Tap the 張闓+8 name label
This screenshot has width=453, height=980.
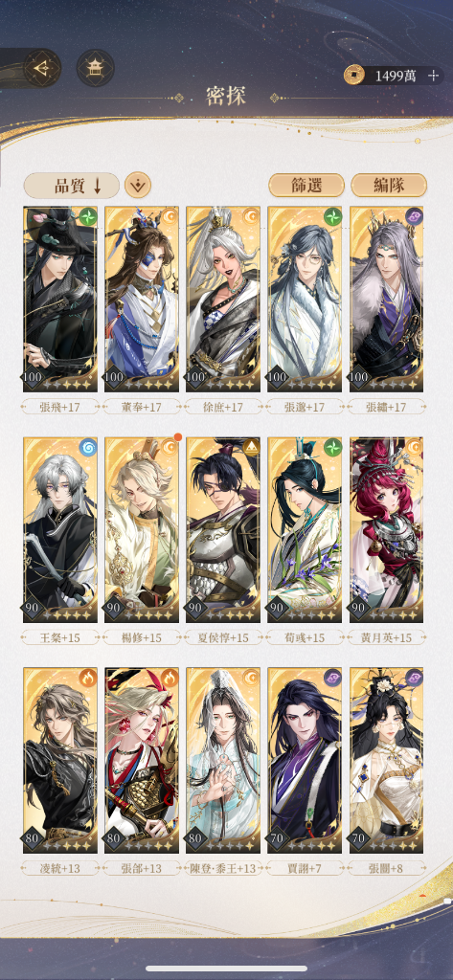tap(387, 868)
